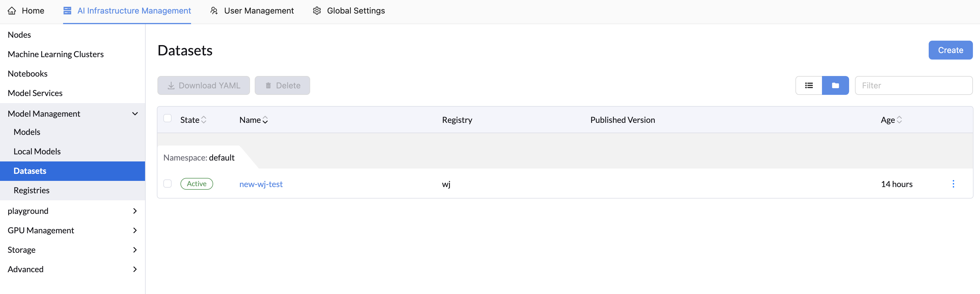The height and width of the screenshot is (294, 980).
Task: Sort by the State column arrows
Action: coord(203,120)
